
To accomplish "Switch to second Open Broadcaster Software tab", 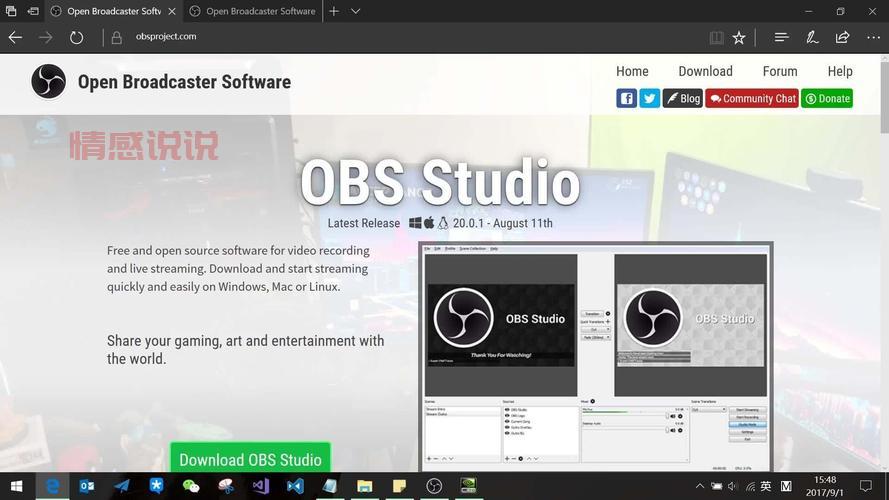I will coord(260,11).
